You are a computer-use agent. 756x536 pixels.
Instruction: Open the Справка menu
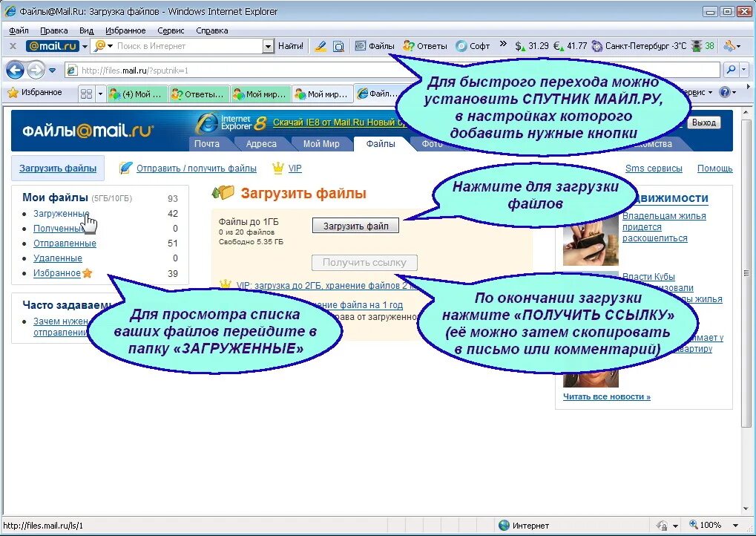pos(211,30)
